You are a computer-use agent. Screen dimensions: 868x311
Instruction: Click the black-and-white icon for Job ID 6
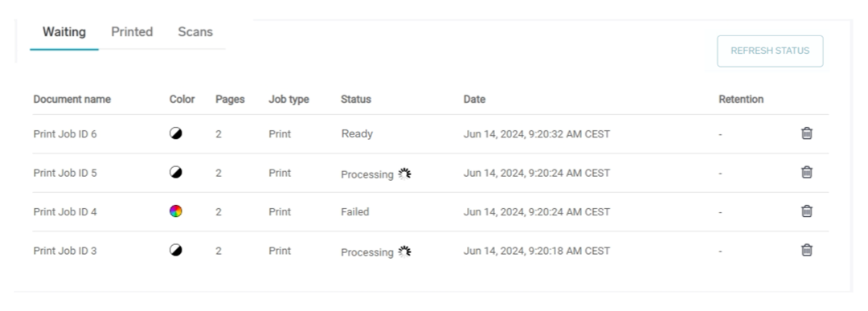click(x=175, y=133)
